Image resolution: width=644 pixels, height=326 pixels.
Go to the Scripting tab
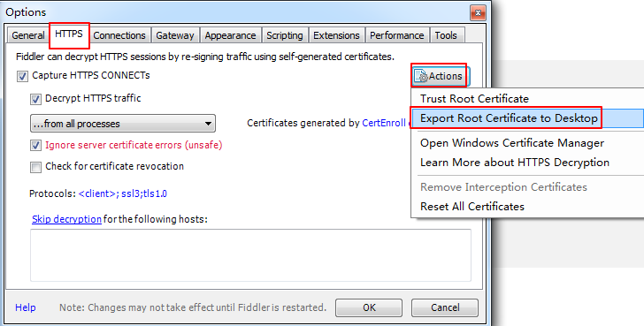click(x=285, y=35)
